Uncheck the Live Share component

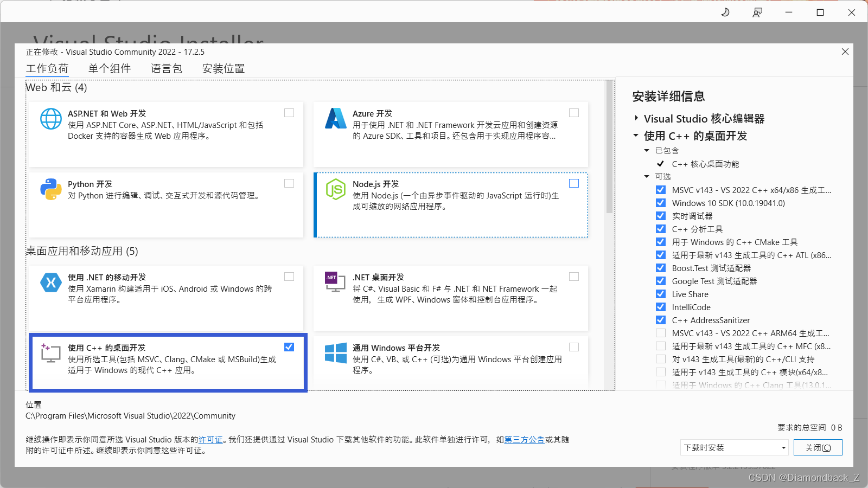tap(661, 294)
